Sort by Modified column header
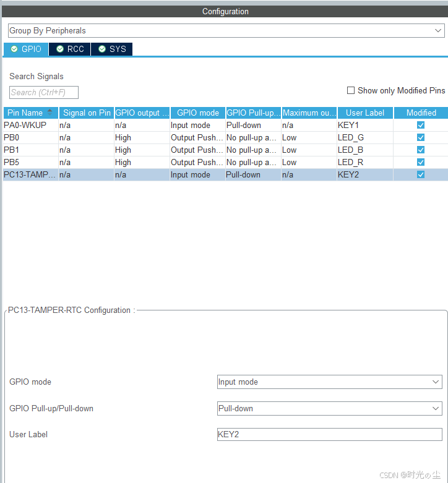This screenshot has width=448, height=483. [421, 113]
